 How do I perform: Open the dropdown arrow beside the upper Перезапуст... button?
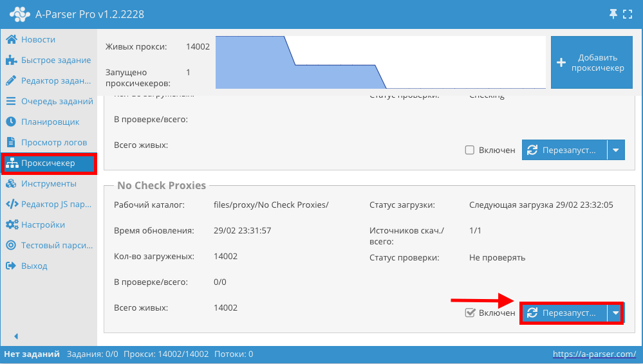pyautogui.click(x=615, y=150)
